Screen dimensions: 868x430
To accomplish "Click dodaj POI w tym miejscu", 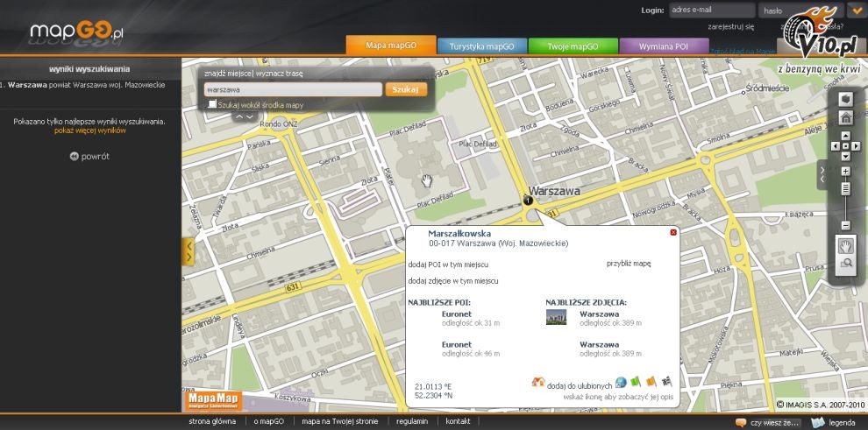I will click(x=448, y=264).
